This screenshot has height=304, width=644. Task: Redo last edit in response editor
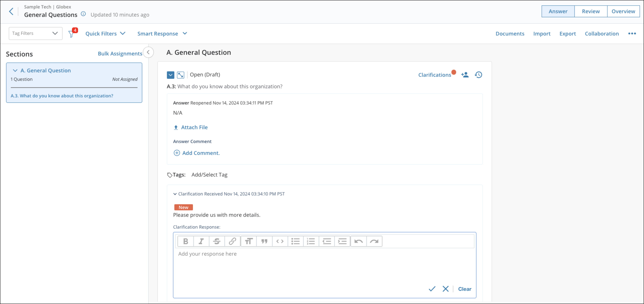374,241
